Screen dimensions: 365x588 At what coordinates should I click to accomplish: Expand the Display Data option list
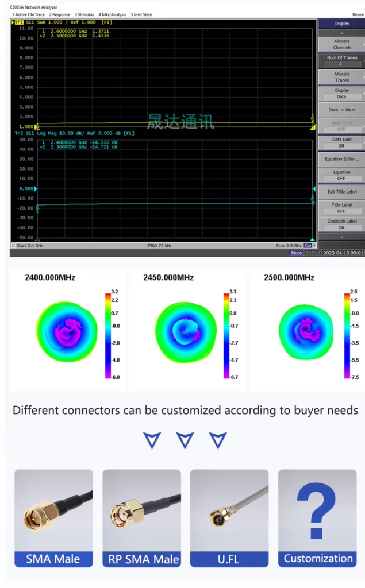341,94
